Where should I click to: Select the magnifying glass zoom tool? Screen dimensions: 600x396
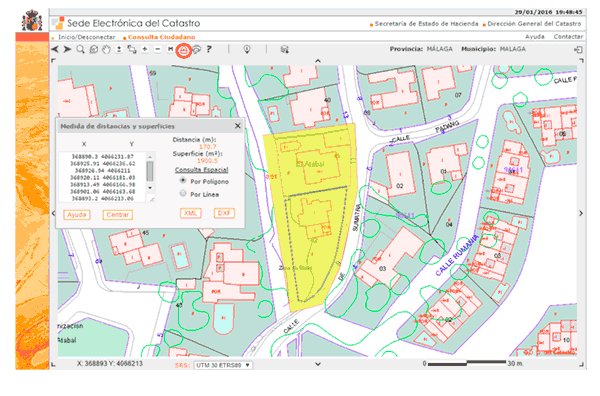click(x=80, y=49)
